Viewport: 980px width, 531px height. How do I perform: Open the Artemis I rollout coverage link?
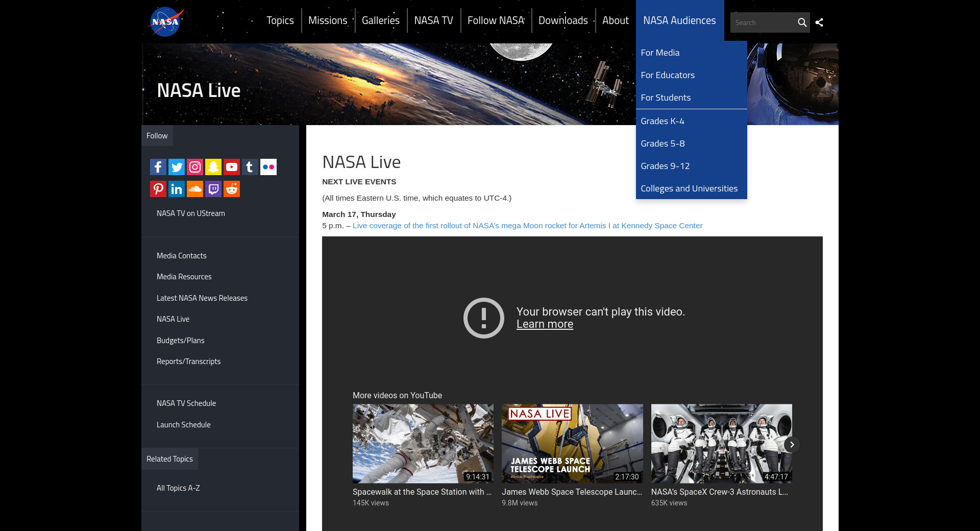527,226
